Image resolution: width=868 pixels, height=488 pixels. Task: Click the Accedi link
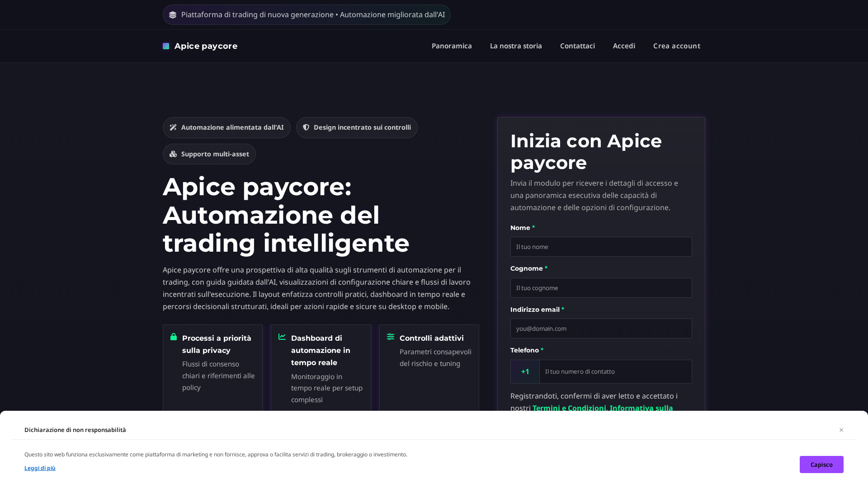pos(624,46)
